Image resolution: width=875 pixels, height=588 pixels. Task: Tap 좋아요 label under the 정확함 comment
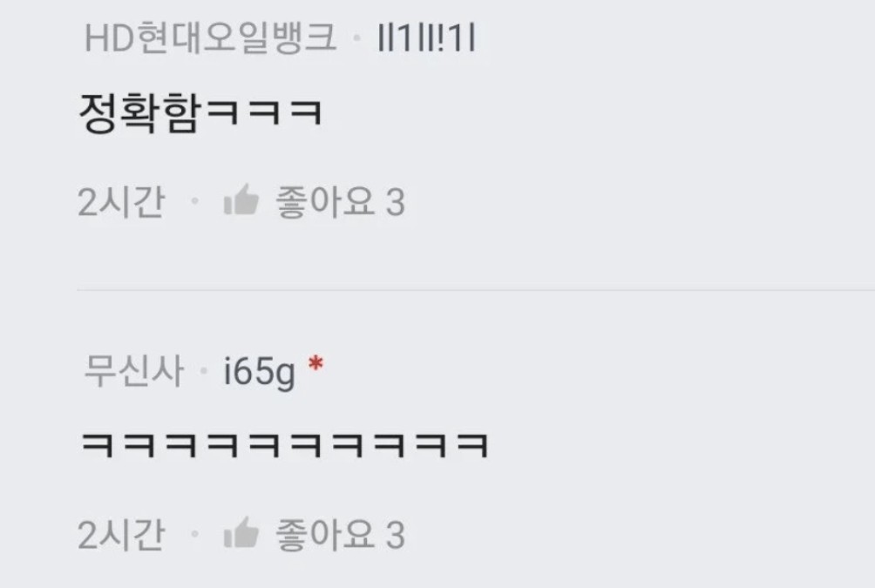tap(324, 201)
